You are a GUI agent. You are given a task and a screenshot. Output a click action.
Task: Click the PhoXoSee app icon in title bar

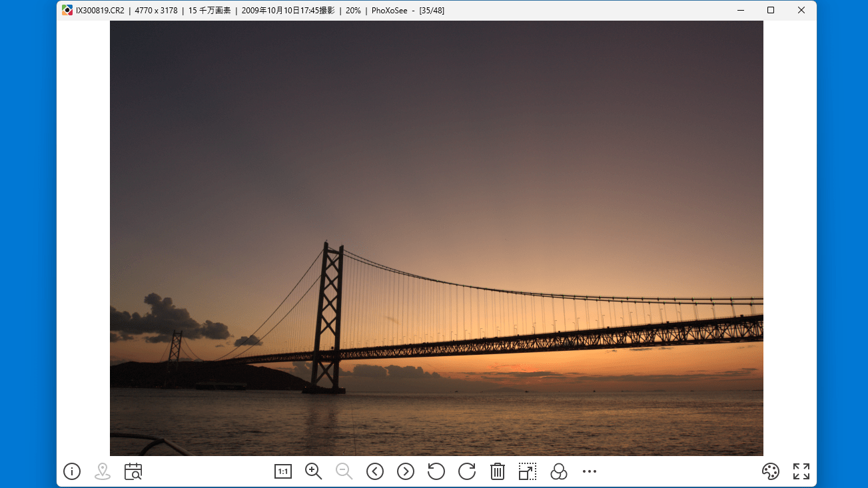coord(67,10)
